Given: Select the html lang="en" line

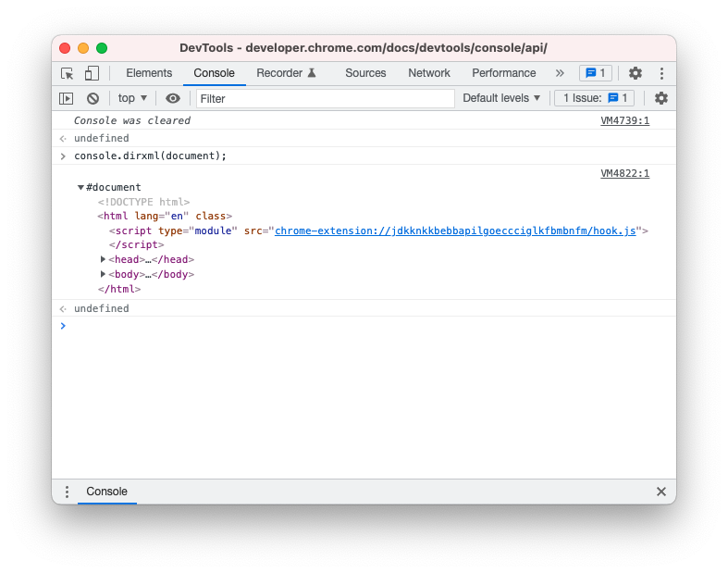Looking at the screenshot, I should point(165,216).
